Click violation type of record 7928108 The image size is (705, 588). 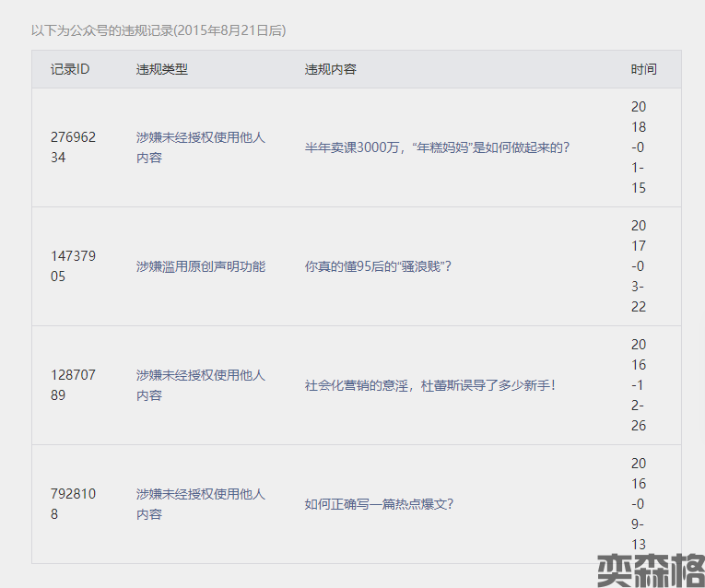(x=200, y=504)
